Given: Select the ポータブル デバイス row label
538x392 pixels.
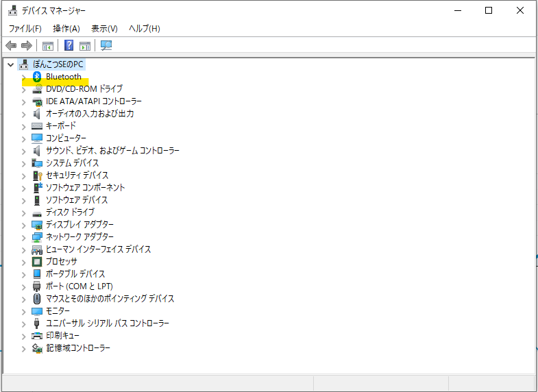Looking at the screenshot, I should click(x=75, y=274).
